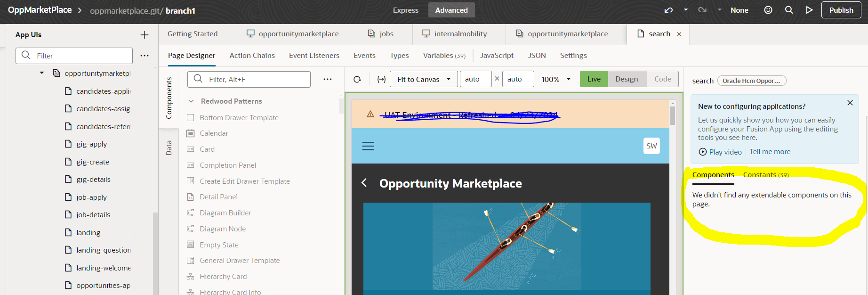
Task: Open the feedback smiley icon
Action: tap(768, 10)
